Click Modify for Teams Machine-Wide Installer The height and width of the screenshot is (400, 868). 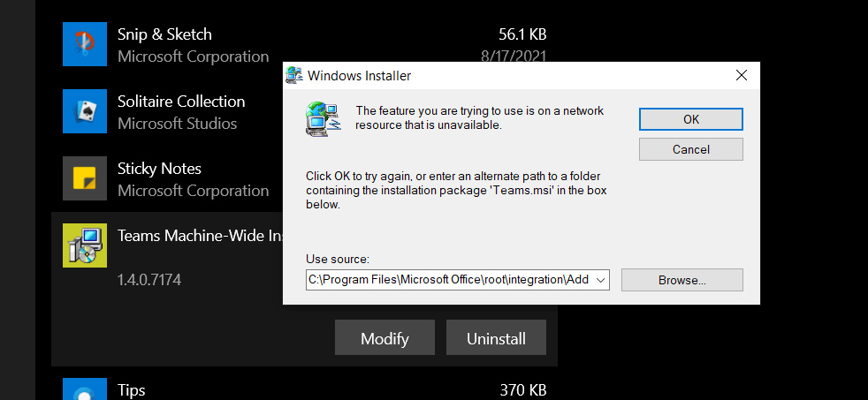[x=385, y=337]
